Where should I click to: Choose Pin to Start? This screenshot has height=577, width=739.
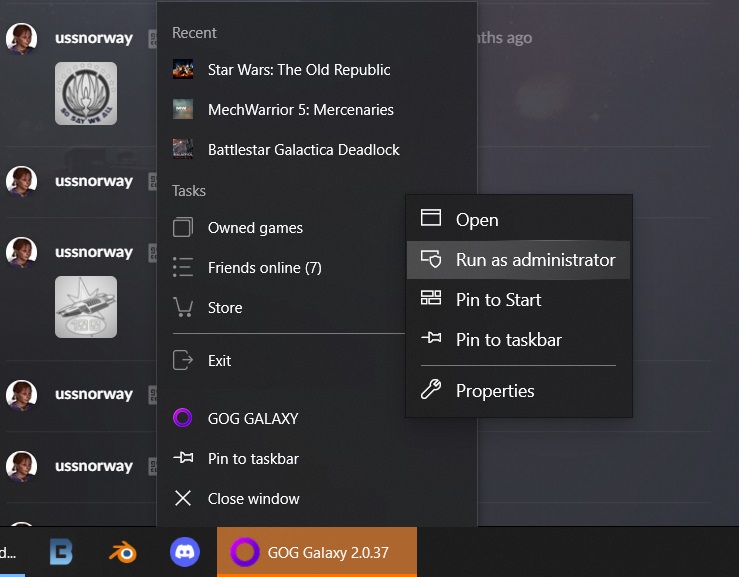[518, 300]
